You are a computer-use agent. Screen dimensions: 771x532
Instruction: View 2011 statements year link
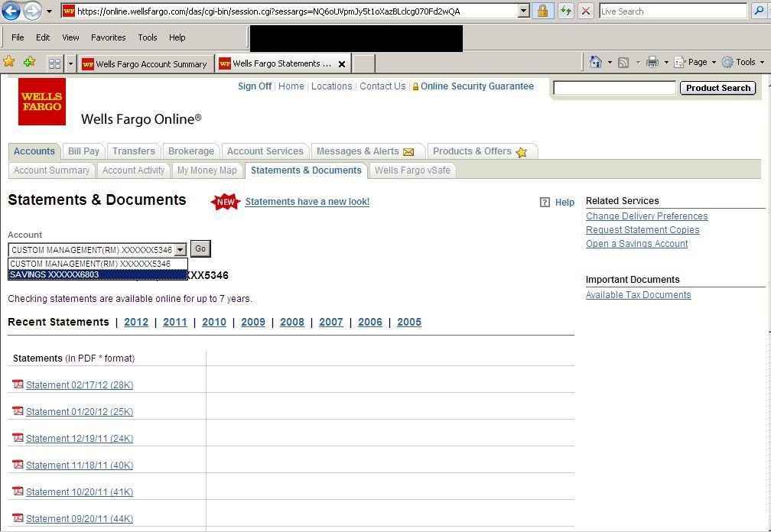point(175,323)
